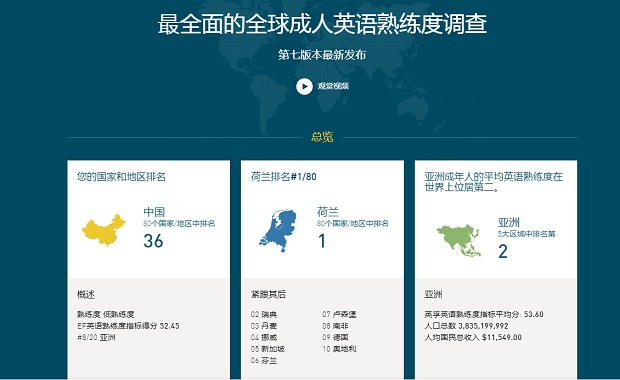This screenshot has height=380, width=620.
Task: Click the 荷兰排名#1/80 card heading
Action: (284, 176)
